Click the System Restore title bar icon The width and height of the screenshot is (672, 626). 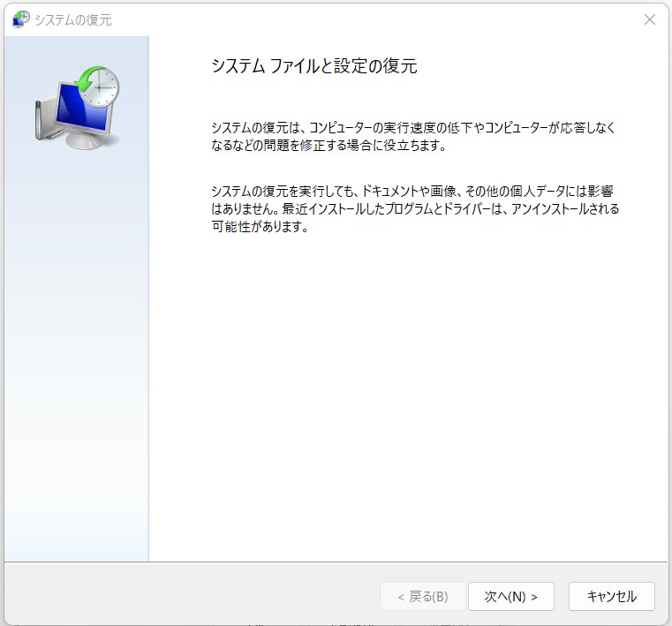point(21,19)
